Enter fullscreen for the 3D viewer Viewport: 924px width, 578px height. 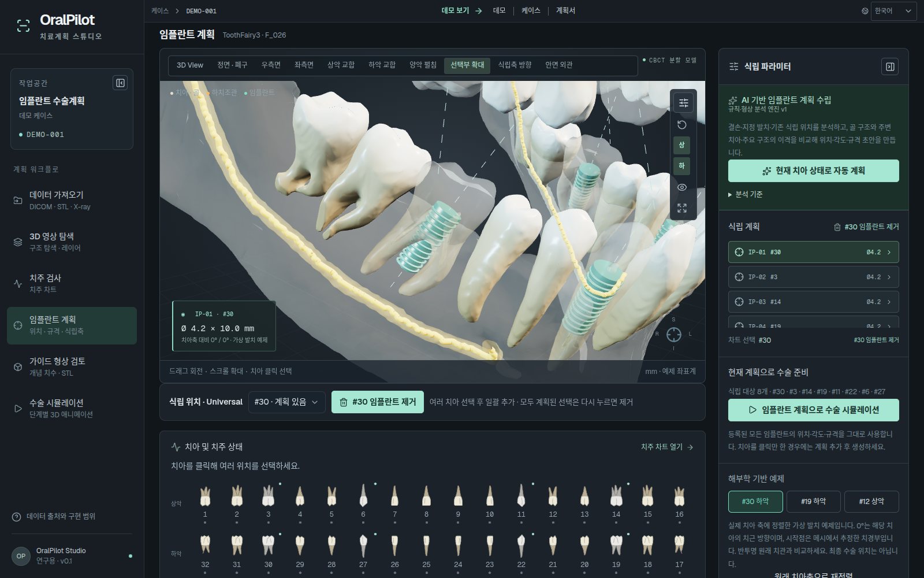[682, 208]
